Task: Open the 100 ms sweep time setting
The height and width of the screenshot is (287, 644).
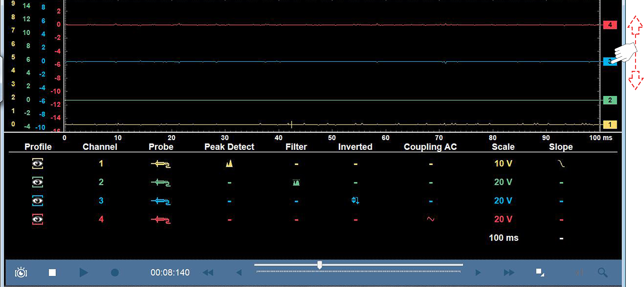Action: tap(503, 238)
